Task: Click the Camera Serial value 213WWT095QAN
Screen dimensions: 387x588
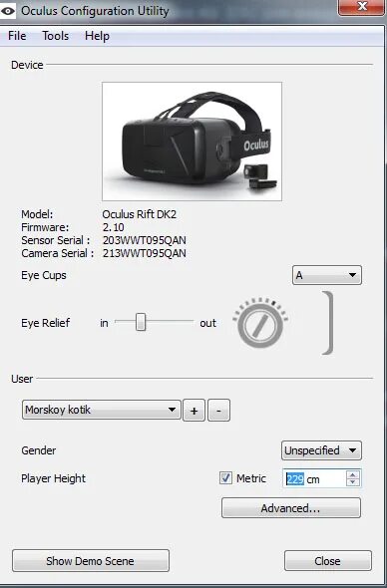Action: (x=145, y=253)
